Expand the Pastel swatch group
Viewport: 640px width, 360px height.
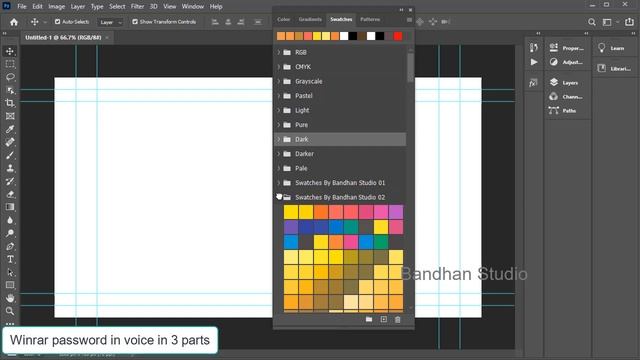[x=279, y=96]
